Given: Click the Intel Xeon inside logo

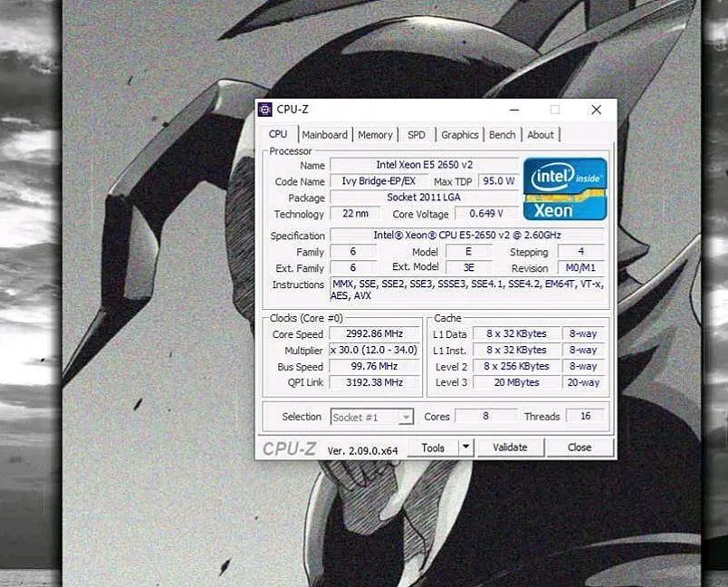Looking at the screenshot, I should click(565, 191).
